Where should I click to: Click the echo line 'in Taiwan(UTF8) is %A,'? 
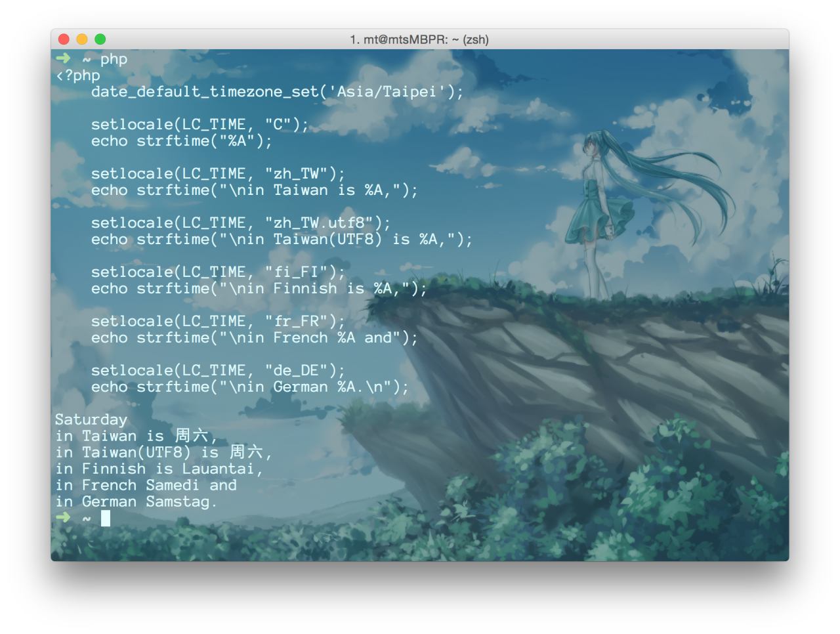[x=282, y=240]
